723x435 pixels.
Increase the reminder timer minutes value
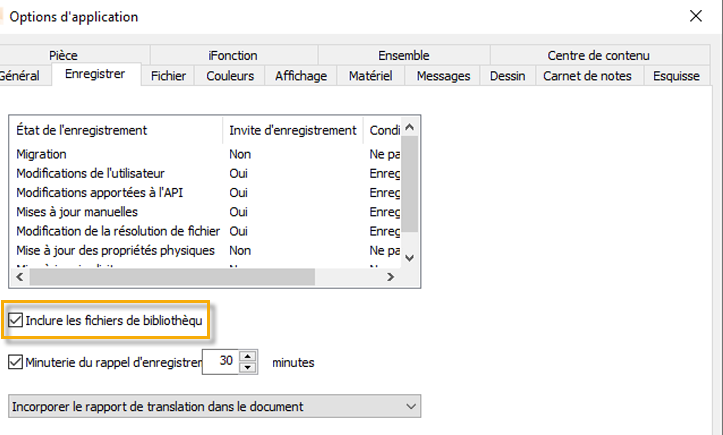[250, 356]
